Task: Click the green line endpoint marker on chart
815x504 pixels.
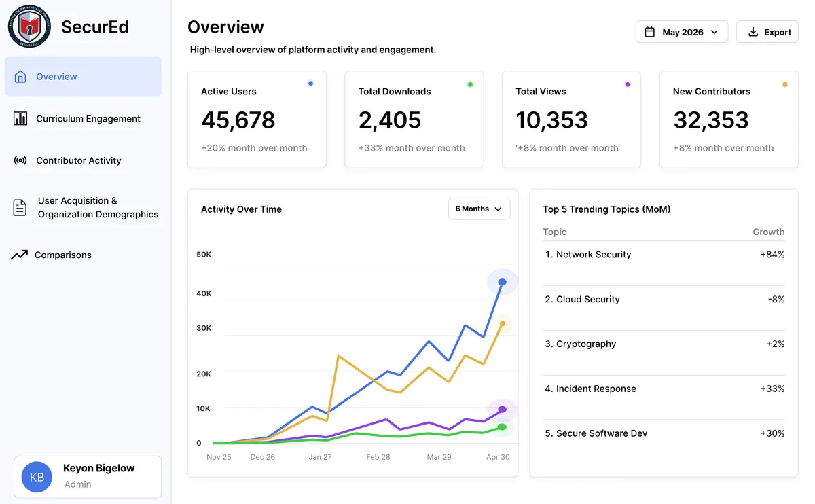Action: [x=503, y=427]
